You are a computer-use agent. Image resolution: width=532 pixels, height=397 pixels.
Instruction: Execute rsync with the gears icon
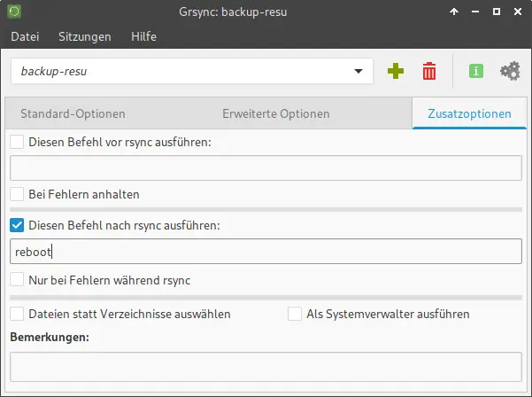510,72
